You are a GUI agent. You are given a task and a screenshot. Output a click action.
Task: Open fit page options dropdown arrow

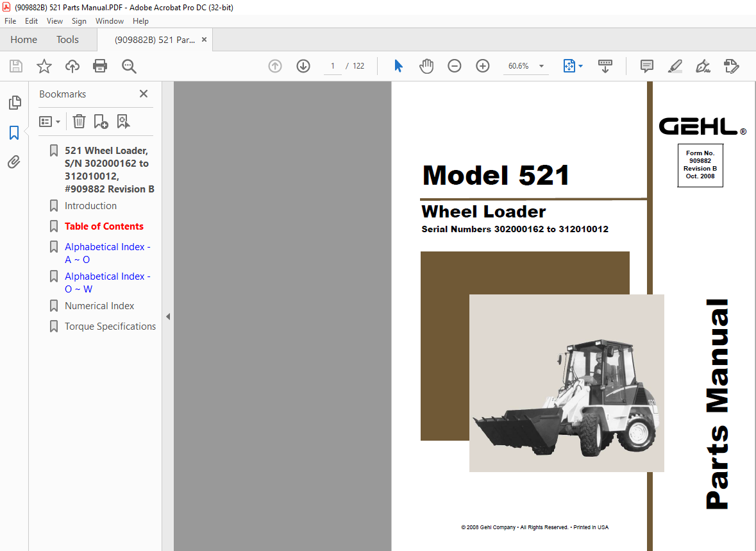[x=580, y=66]
